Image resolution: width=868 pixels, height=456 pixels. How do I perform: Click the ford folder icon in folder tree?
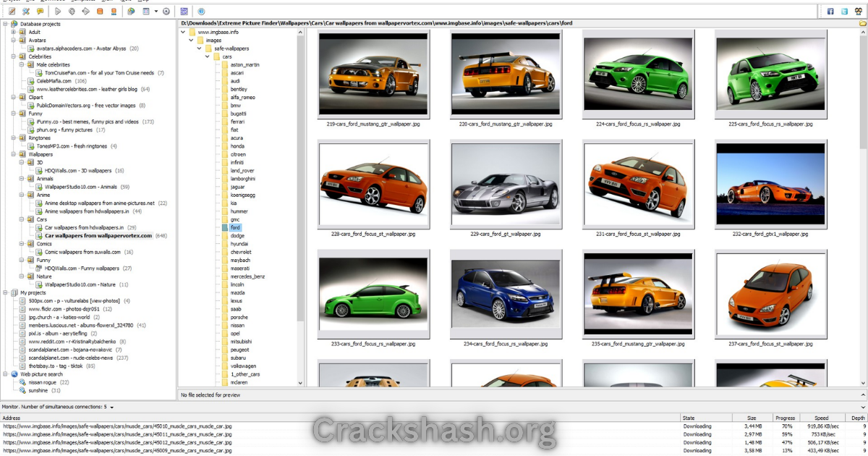pyautogui.click(x=226, y=227)
